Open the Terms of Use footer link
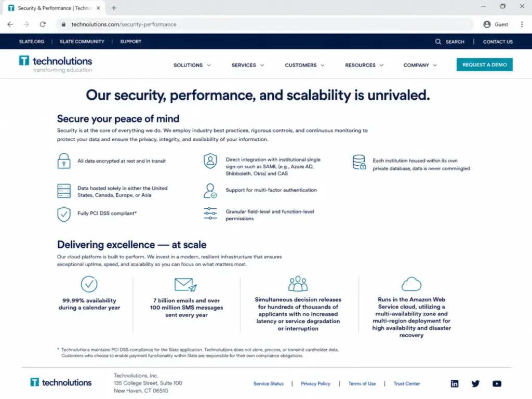This screenshot has width=532, height=399. [x=362, y=383]
